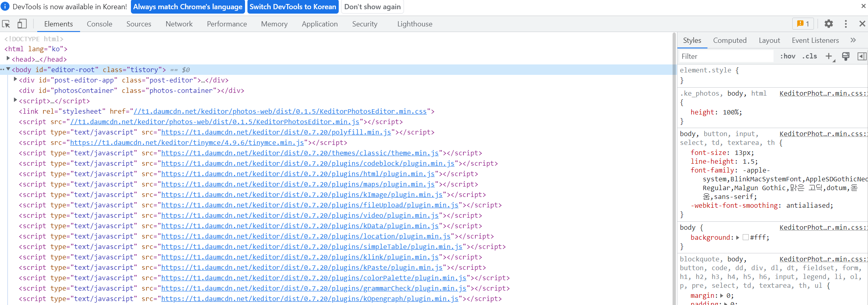This screenshot has height=305, width=868.
Task: Toggle the device toolbar icon
Action: tap(22, 24)
